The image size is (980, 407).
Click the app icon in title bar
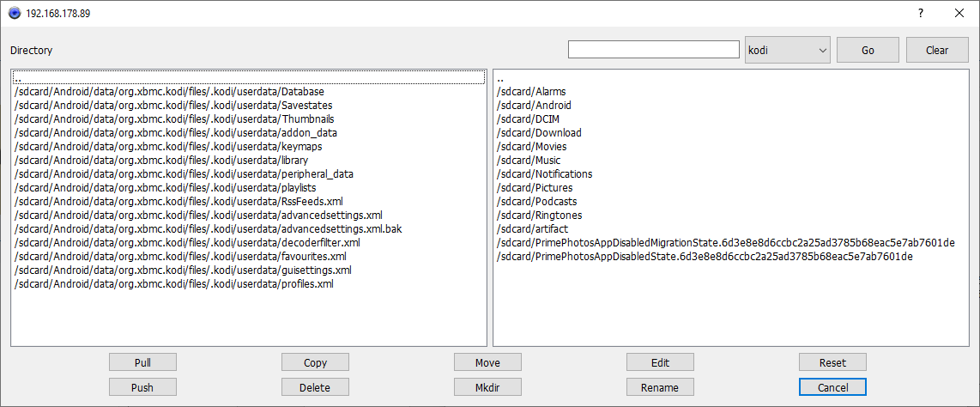click(14, 13)
